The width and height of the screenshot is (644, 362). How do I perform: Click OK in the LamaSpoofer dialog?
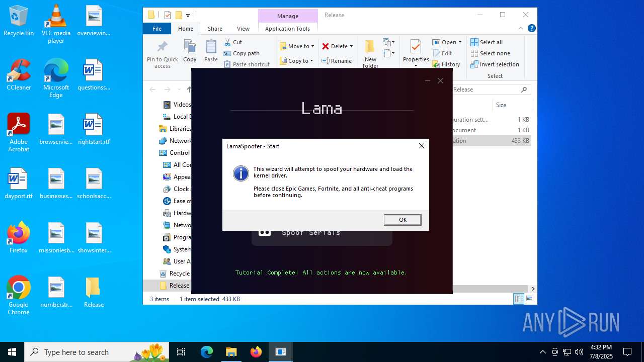tap(403, 220)
